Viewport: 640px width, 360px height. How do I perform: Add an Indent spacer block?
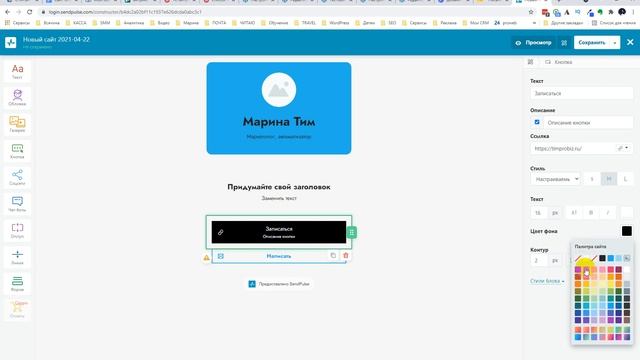[17, 230]
